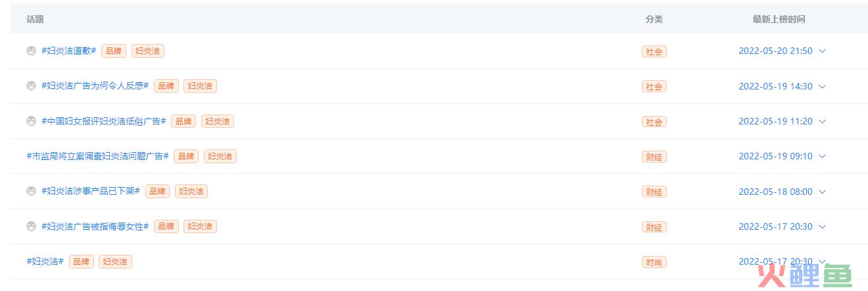
Task: Click the 火鲤鱼 watermark logo
Action: (805, 275)
